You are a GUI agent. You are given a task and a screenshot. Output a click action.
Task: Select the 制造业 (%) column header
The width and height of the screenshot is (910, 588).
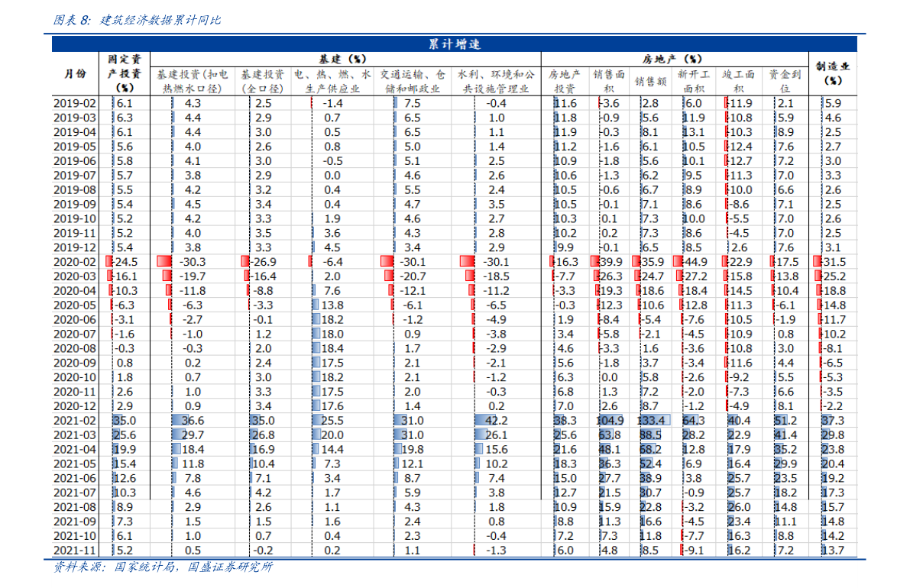tap(833, 73)
